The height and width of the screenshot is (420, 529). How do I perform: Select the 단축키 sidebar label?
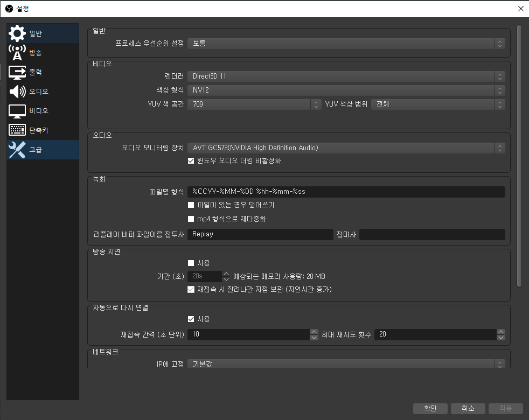[39, 130]
